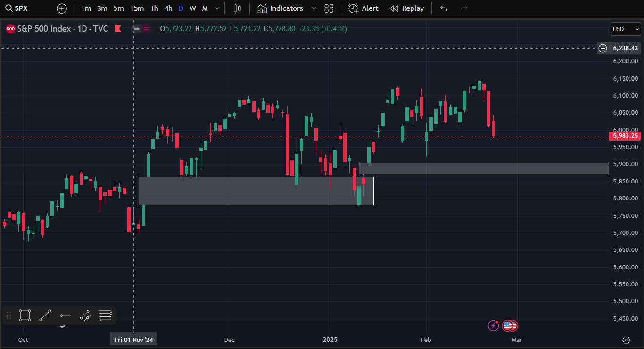Select the Rectangle drawing tool
This screenshot has height=349, width=644.
tap(25, 316)
